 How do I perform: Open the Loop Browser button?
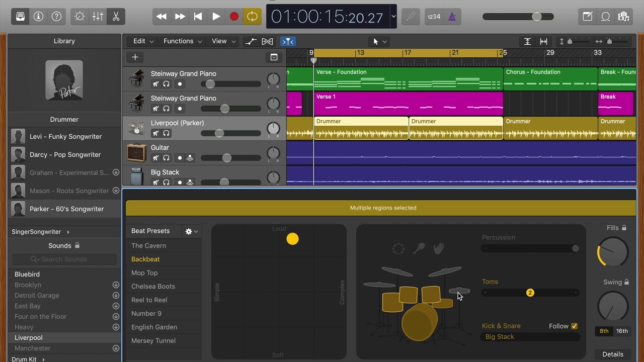(x=605, y=17)
